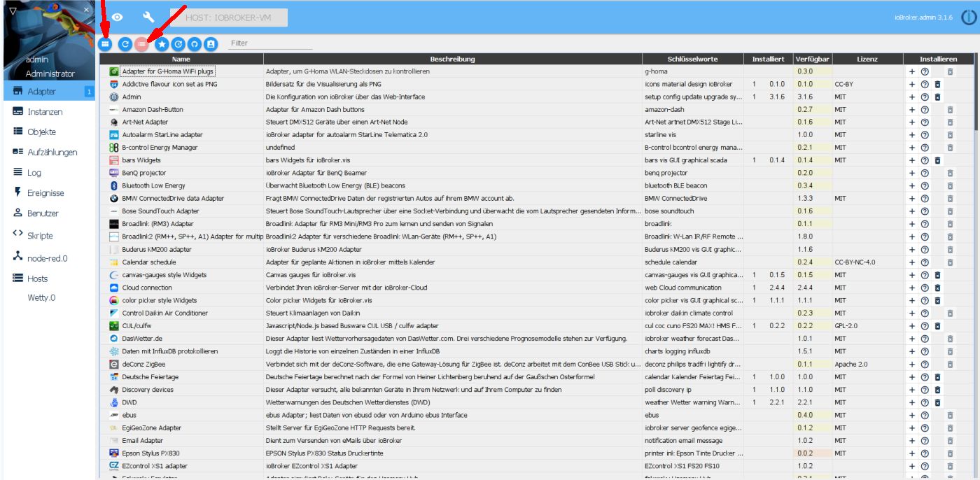Delete the Cloud connection adapter
Screen dimensions: 980x480
(937, 288)
